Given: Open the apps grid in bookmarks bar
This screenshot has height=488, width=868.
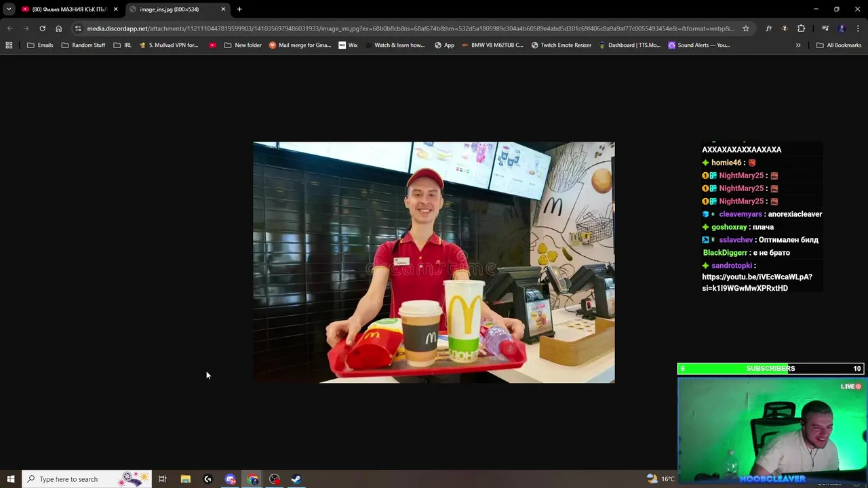Looking at the screenshot, I should pyautogui.click(x=9, y=45).
